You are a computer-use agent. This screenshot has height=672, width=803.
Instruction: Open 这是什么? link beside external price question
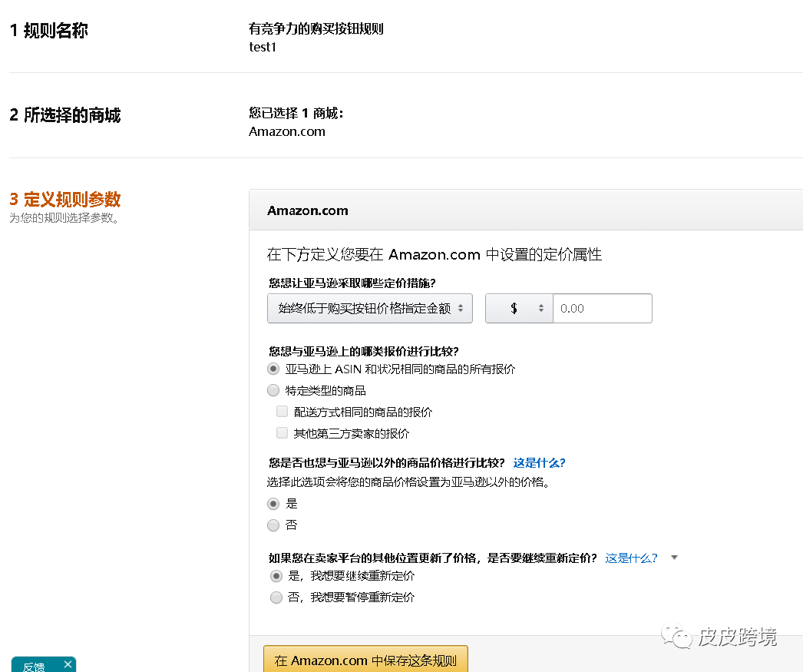click(539, 462)
